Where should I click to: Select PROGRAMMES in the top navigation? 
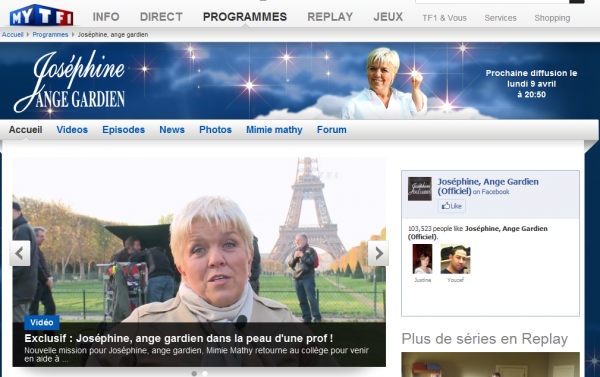[245, 17]
